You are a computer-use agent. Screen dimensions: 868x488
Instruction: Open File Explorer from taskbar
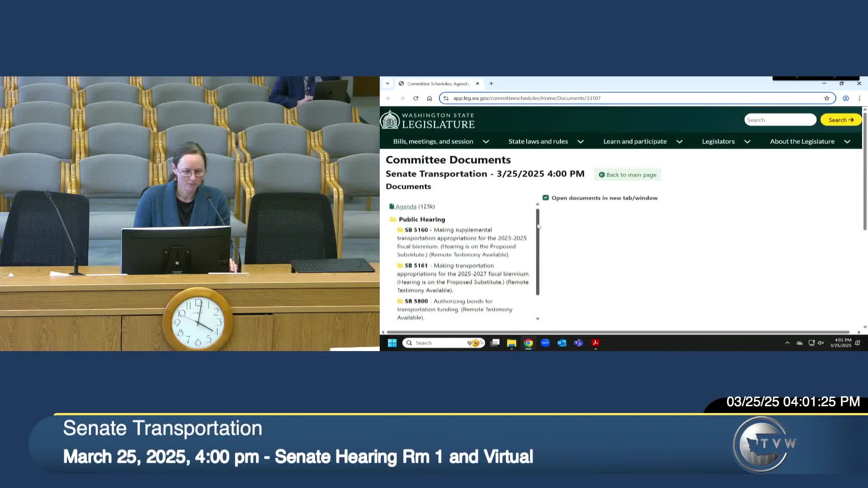point(512,343)
